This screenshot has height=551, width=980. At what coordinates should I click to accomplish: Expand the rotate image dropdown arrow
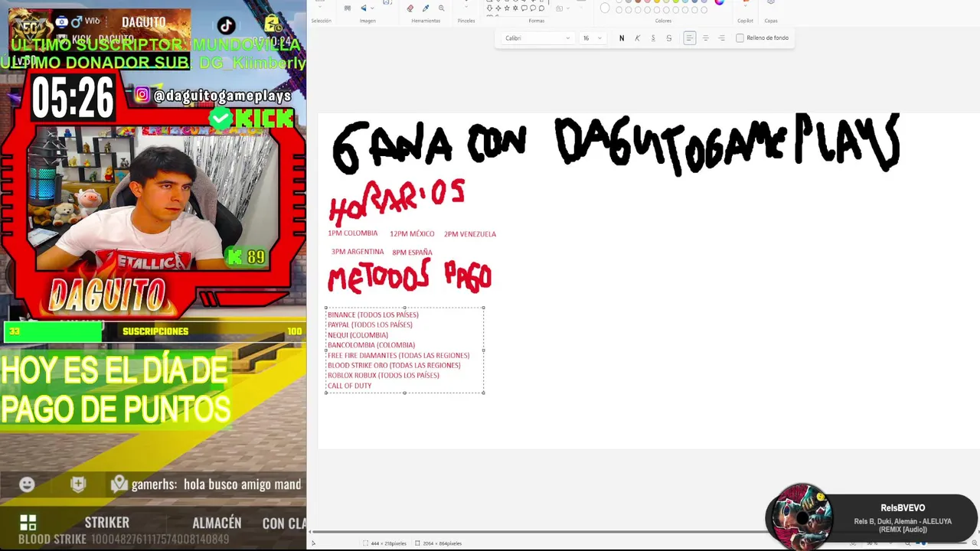372,8
